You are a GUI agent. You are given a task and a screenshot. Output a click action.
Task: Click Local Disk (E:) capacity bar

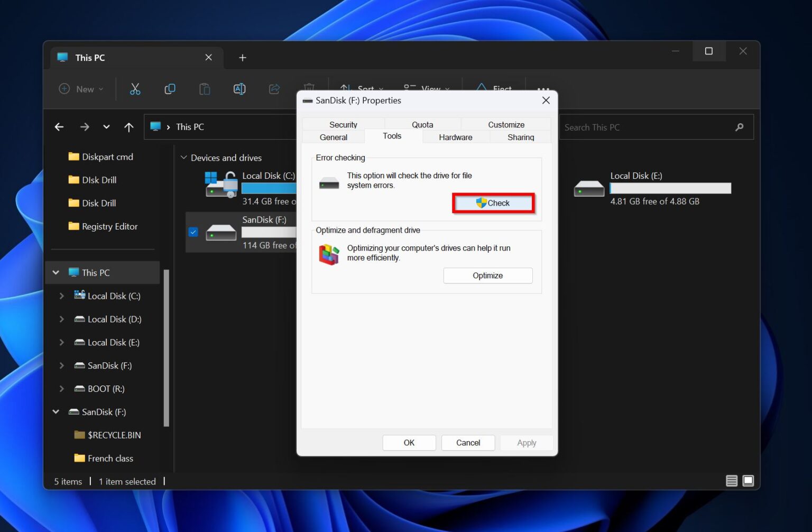(x=670, y=188)
